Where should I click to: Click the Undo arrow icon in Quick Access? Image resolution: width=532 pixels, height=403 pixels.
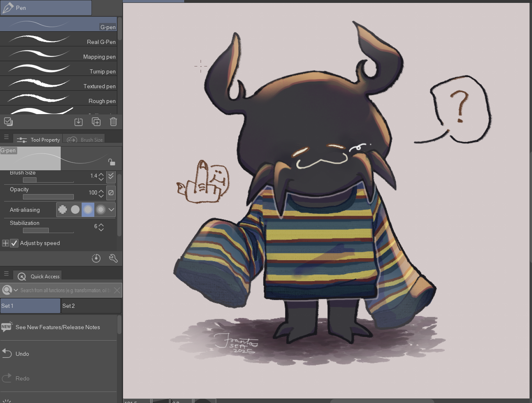coord(7,353)
